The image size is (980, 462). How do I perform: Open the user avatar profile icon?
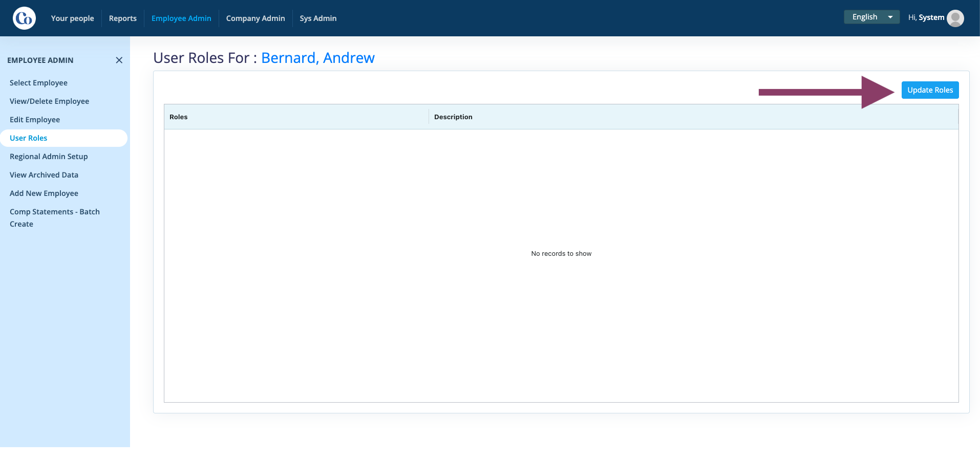coord(955,18)
